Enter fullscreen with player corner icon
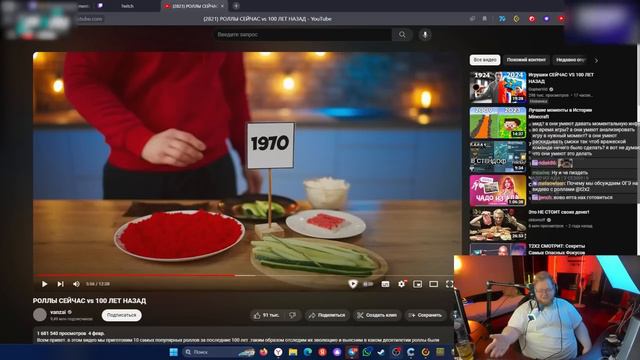The height and width of the screenshot is (360, 640). coord(449,284)
